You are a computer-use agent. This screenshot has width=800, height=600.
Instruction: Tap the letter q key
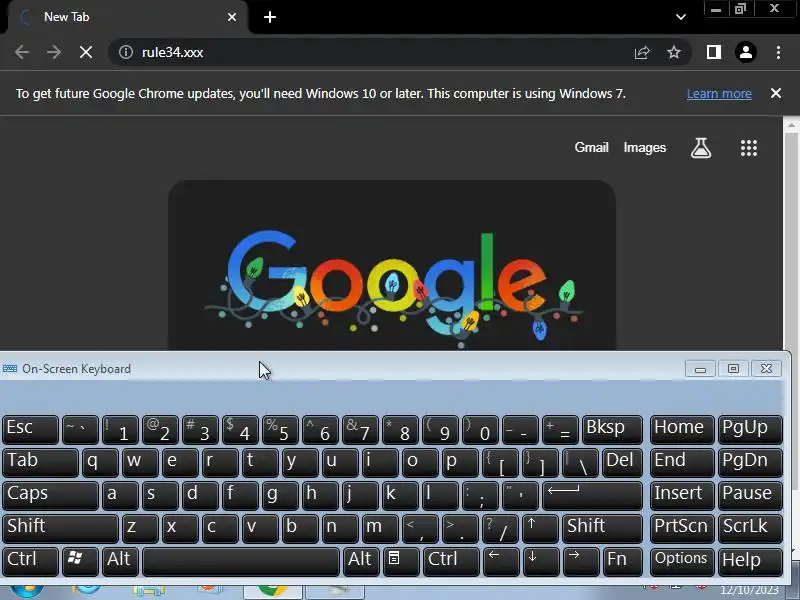tap(100, 462)
